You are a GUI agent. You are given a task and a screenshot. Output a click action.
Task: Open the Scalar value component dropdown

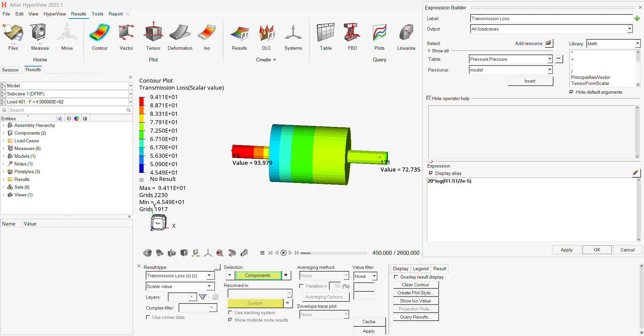209,286
